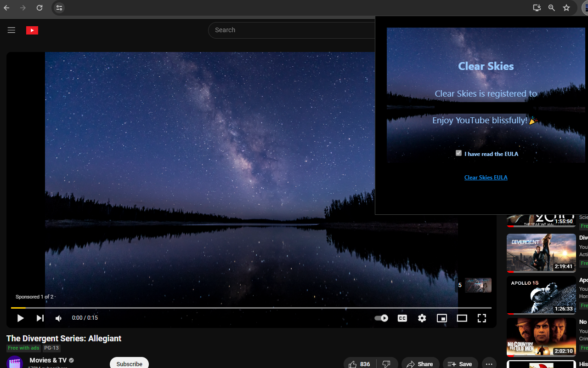The width and height of the screenshot is (588, 368).
Task: Click the install app icon in the address bar
Action: click(x=537, y=8)
